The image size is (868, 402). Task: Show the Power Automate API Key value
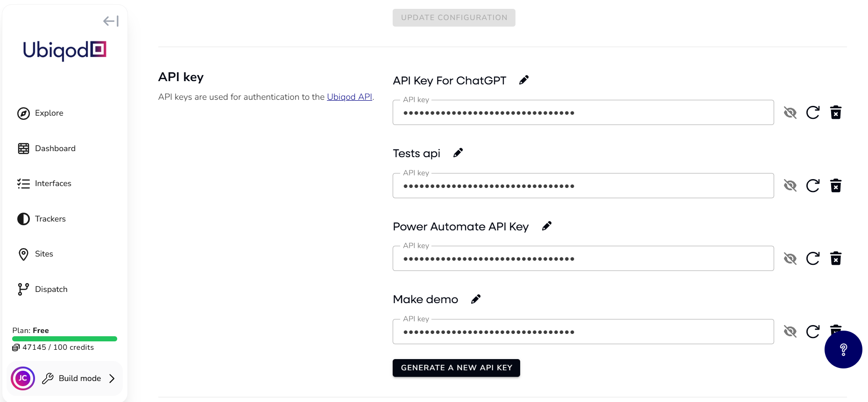pos(790,258)
